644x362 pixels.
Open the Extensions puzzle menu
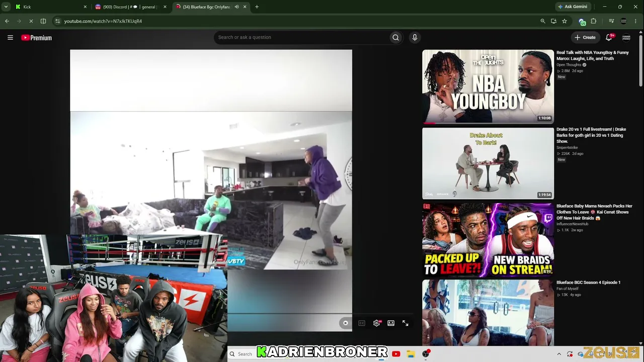click(x=594, y=21)
